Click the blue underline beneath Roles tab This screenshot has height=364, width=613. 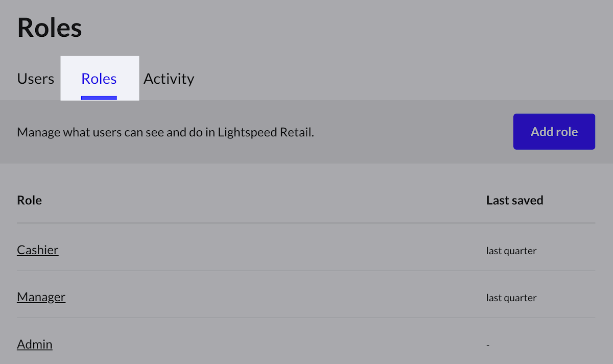(x=99, y=98)
